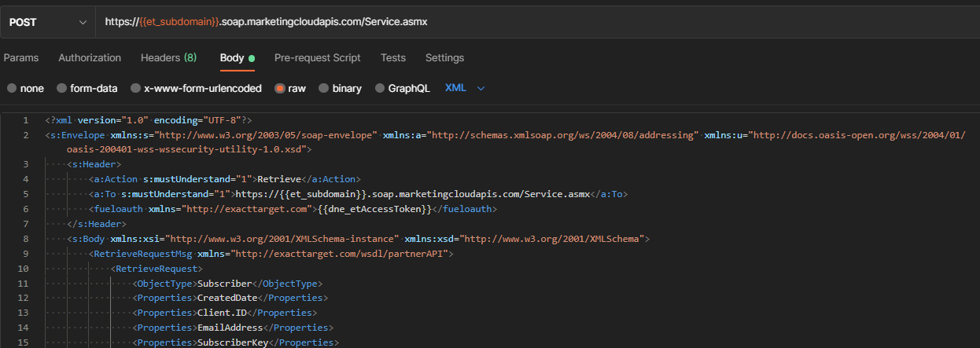Click line number 8 in the editor gutter
This screenshot has height=348, width=980.
(26, 238)
